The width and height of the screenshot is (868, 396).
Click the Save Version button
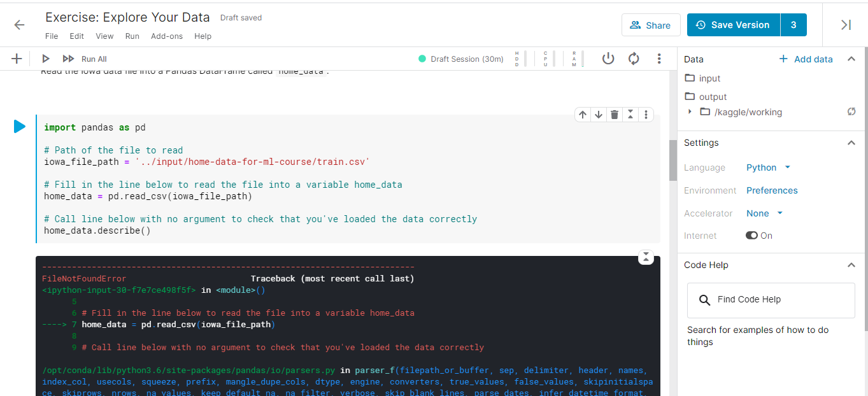[733, 25]
